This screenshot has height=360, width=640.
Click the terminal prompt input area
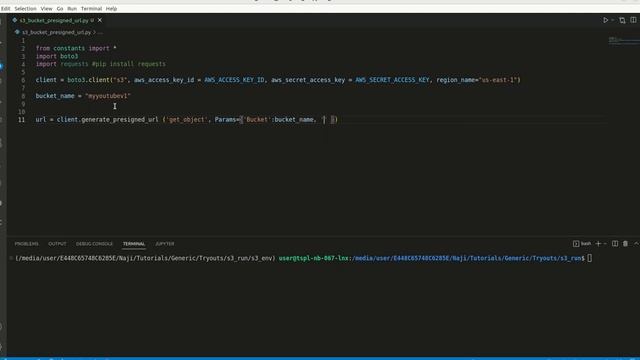589,258
